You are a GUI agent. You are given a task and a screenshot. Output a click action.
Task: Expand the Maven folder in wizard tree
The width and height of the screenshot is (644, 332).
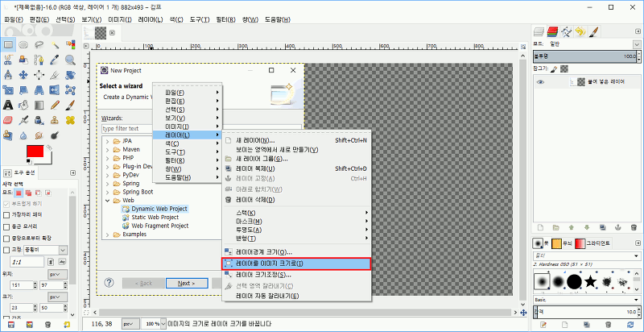pos(108,149)
